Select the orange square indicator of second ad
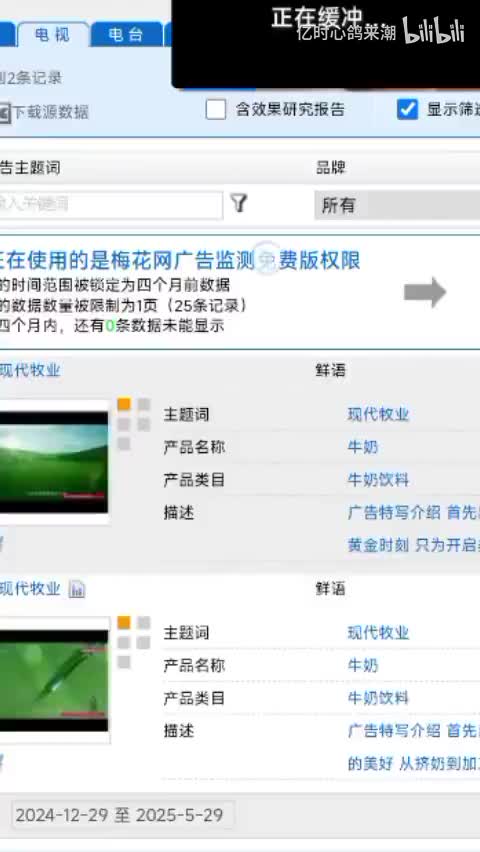 pyautogui.click(x=124, y=623)
